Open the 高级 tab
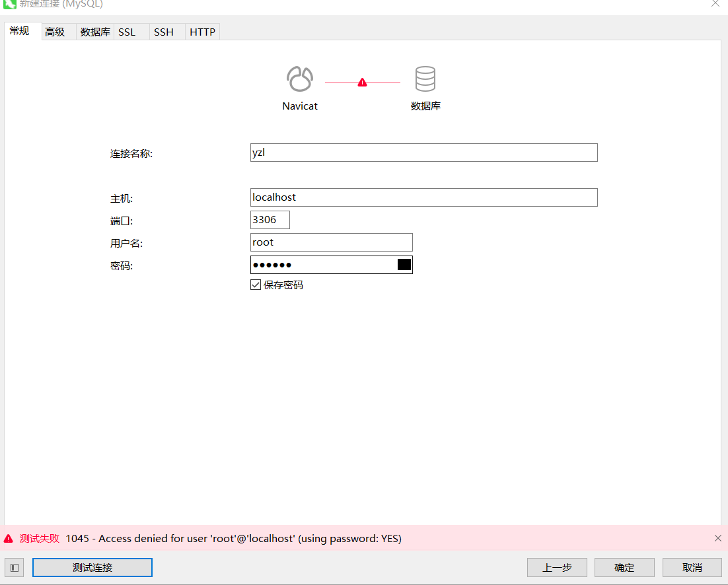This screenshot has width=728, height=585. pos(59,32)
